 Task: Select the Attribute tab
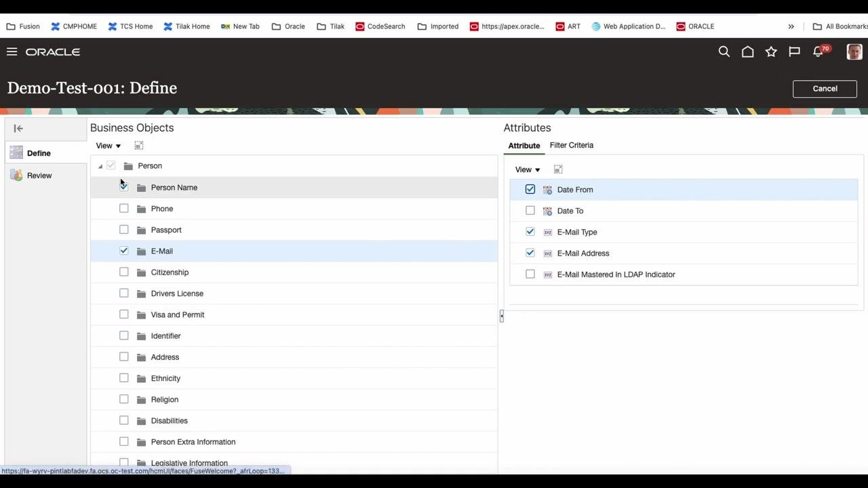[524, 146]
